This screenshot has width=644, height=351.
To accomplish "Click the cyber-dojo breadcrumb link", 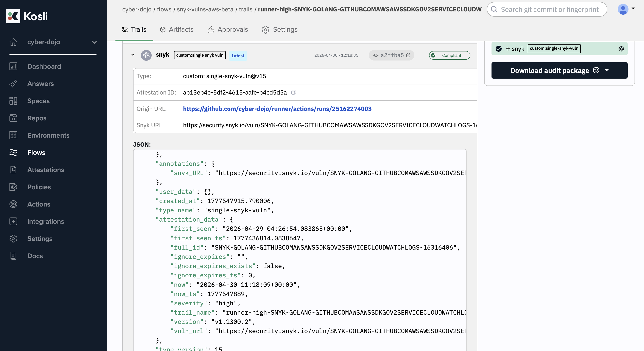I will tap(137, 9).
